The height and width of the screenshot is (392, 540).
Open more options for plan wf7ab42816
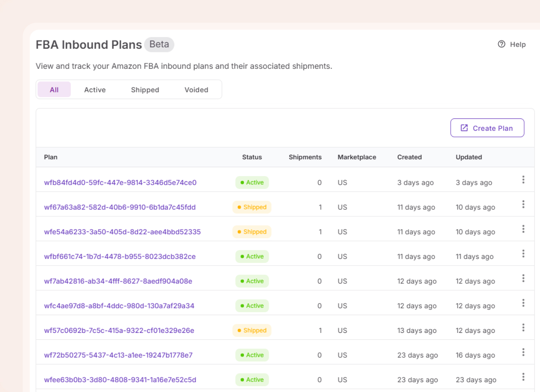click(523, 278)
